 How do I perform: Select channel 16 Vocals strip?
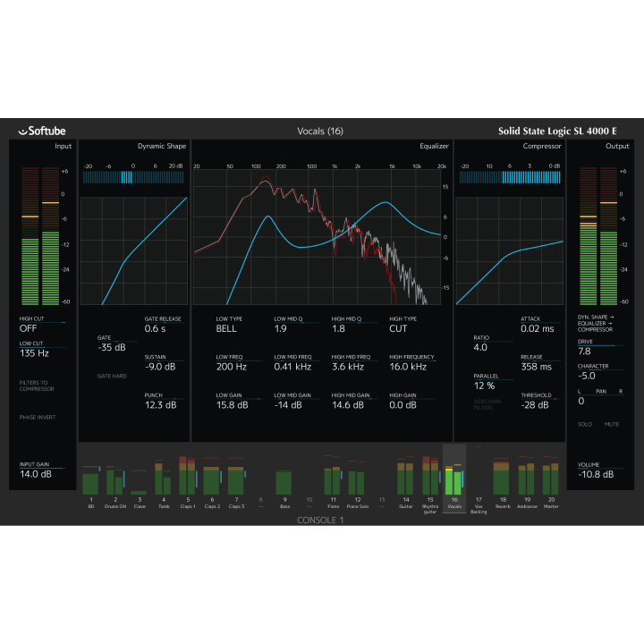tap(454, 479)
